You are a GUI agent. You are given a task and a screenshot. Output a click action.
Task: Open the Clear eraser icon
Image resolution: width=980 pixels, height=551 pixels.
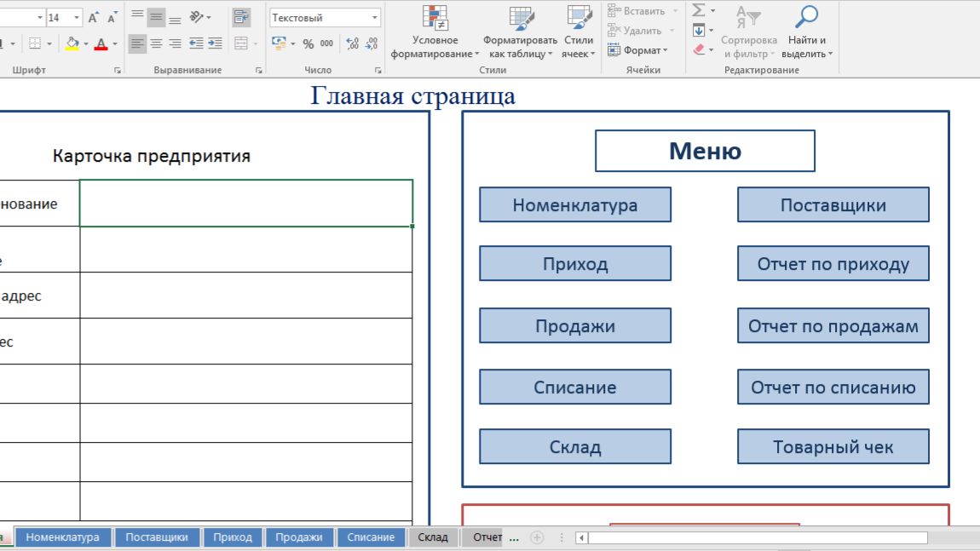(699, 49)
